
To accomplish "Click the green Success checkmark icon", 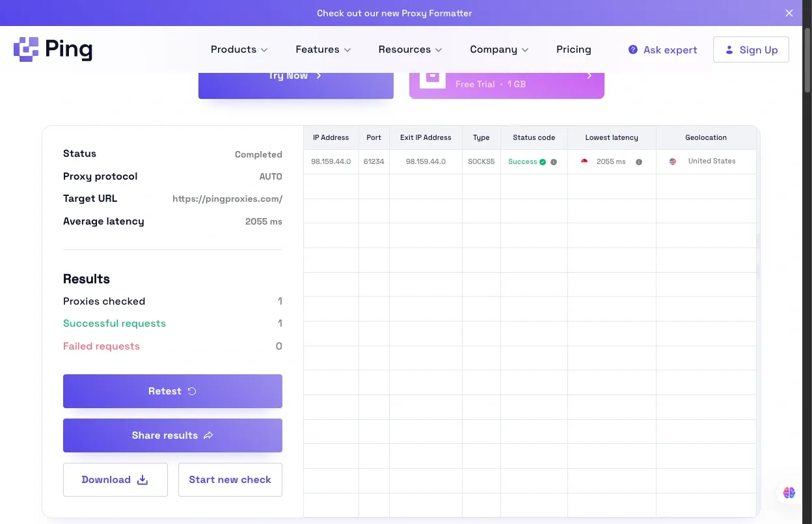I will tap(543, 162).
